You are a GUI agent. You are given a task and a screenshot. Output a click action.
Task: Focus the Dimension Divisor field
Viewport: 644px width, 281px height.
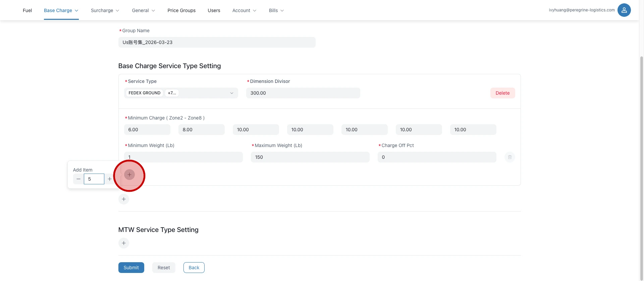coord(303,93)
